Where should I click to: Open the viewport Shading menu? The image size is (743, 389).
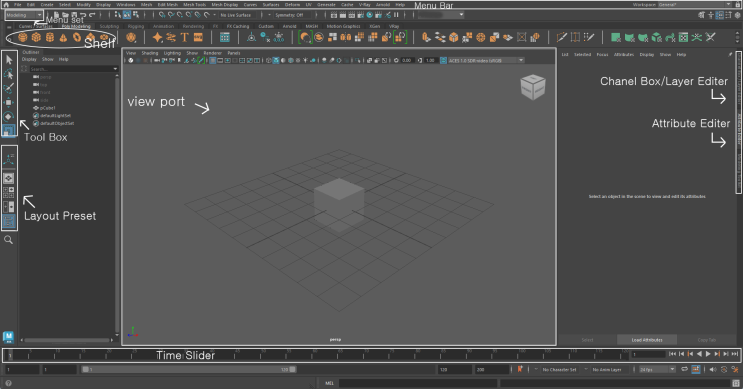click(150, 53)
